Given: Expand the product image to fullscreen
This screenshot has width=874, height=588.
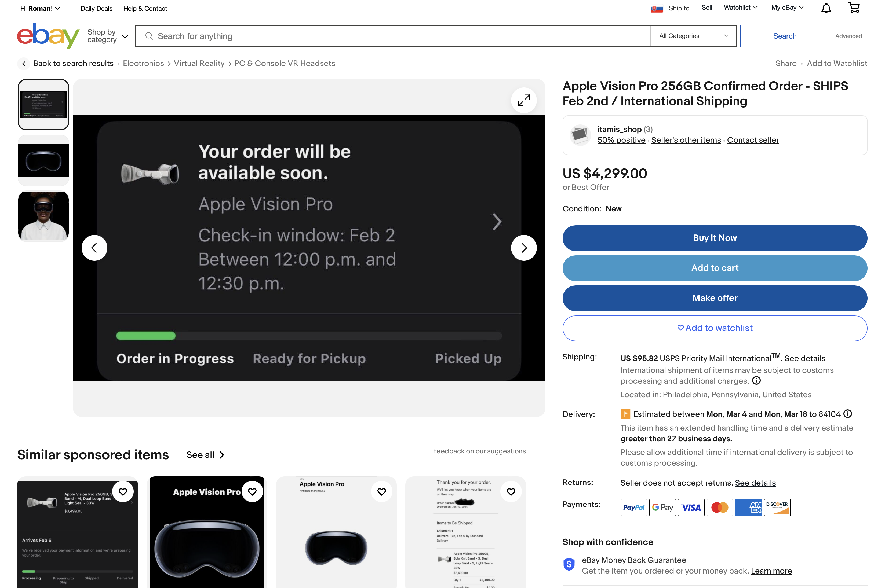Looking at the screenshot, I should (x=524, y=100).
